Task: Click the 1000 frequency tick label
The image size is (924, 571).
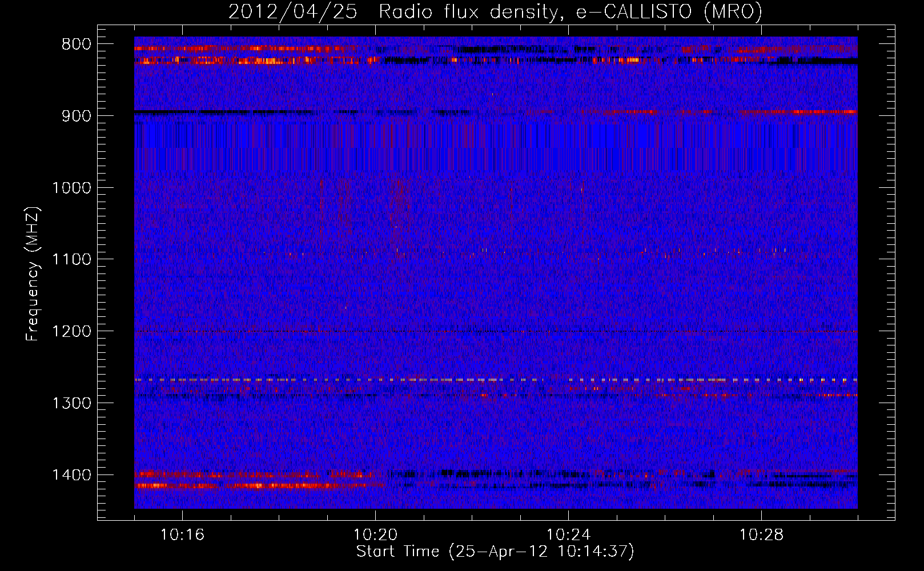Action: point(71,188)
